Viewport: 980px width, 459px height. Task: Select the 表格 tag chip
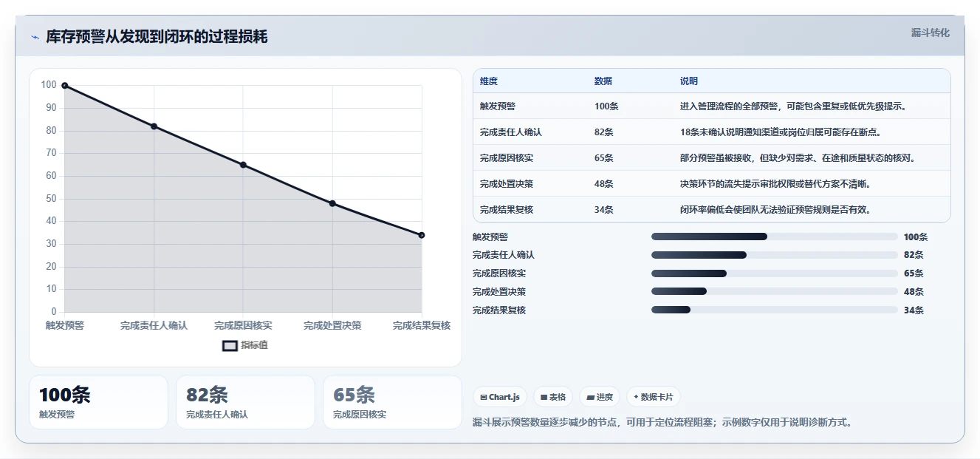point(553,397)
